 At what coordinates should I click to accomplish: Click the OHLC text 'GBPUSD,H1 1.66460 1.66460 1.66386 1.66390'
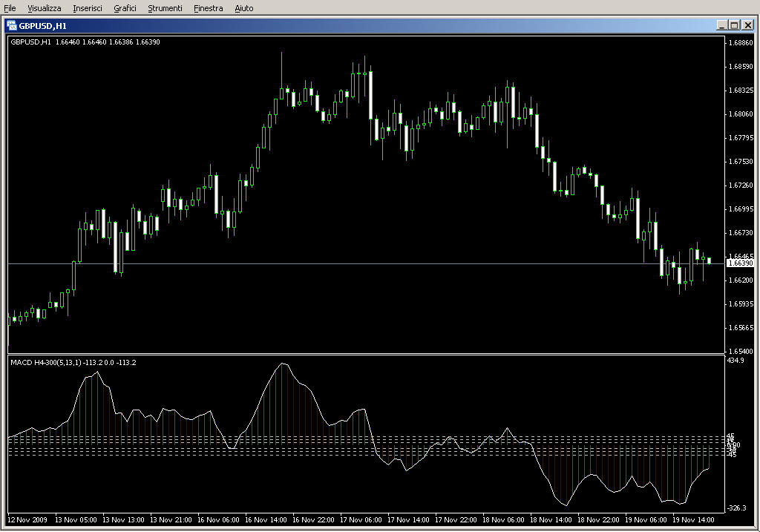(85, 42)
